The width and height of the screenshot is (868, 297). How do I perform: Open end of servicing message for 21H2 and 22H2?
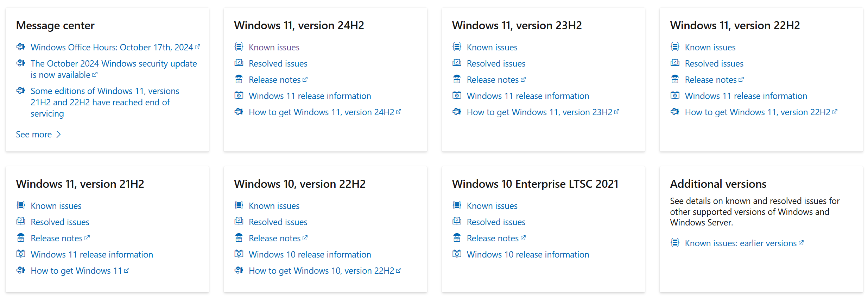point(104,102)
